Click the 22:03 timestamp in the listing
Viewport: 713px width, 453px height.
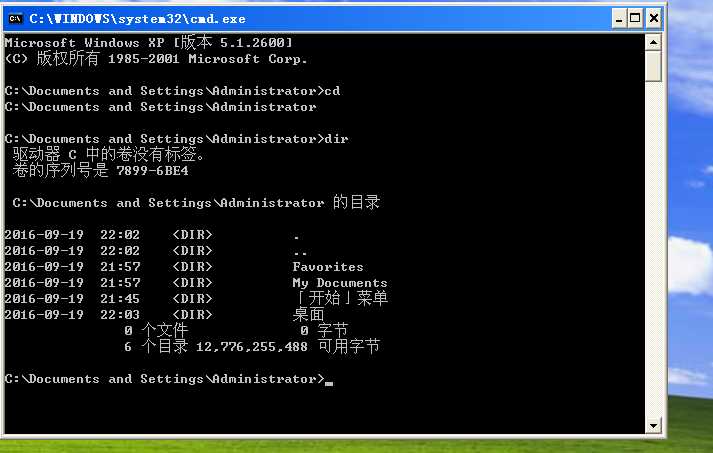click(120, 315)
